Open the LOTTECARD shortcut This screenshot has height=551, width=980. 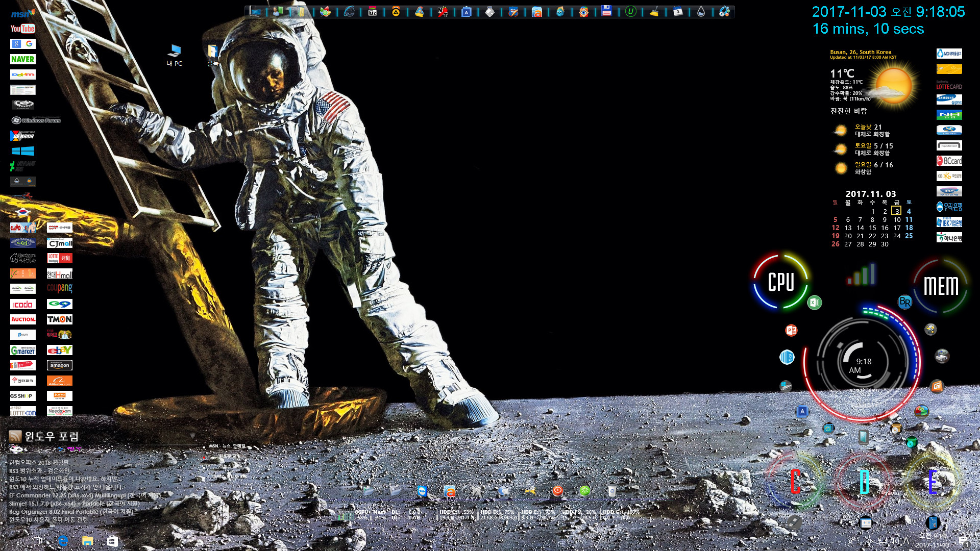point(949,85)
